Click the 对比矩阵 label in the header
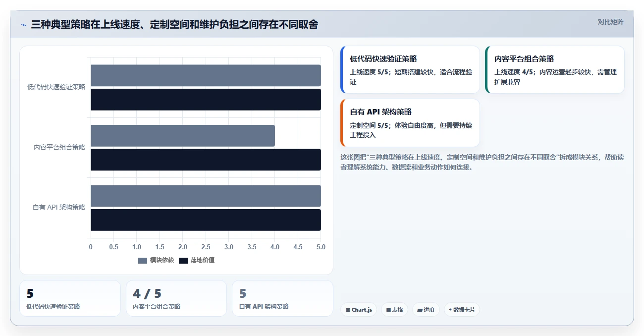Viewport: 644px width, 336px height. coord(610,22)
